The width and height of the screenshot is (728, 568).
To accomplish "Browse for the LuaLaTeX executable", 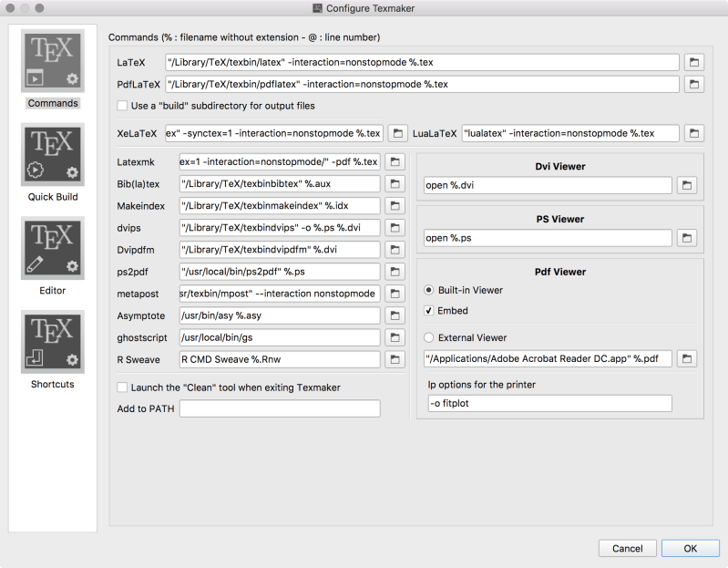I will click(694, 133).
